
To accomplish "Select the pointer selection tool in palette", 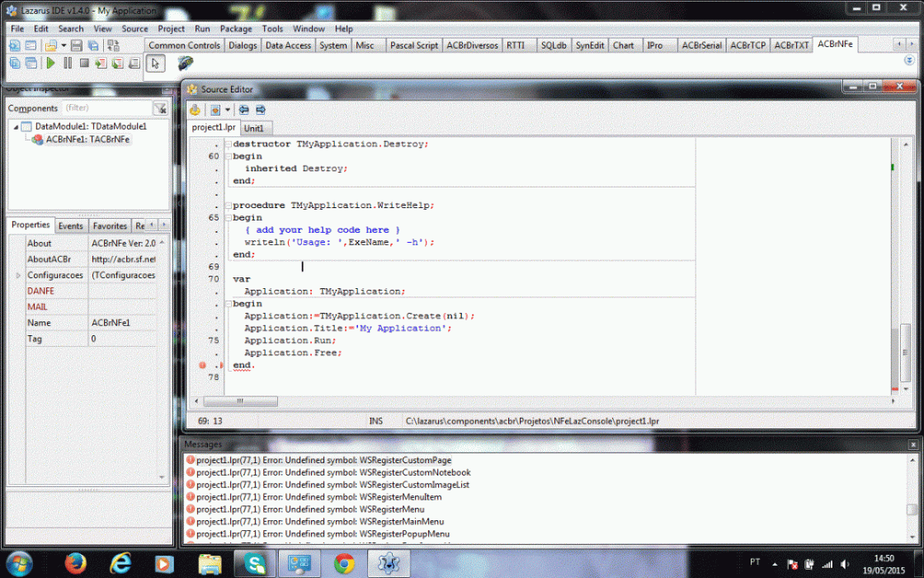I will [155, 63].
